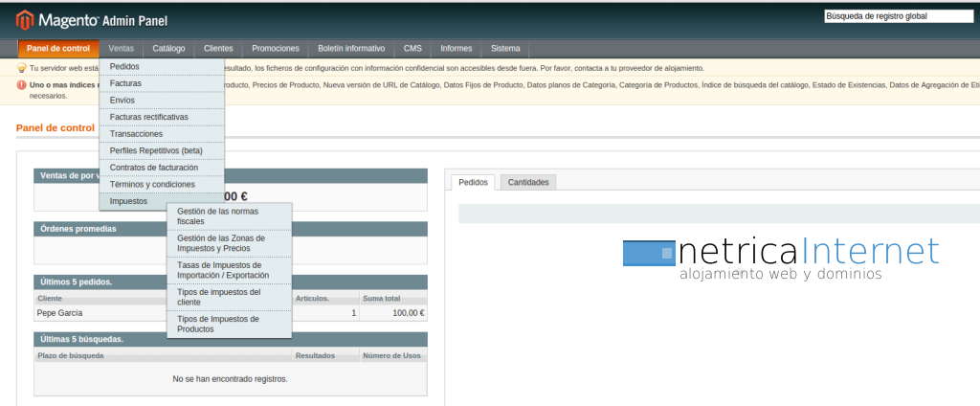Expand the Impuestos submenu item
This screenshot has width=980, height=406.
click(x=161, y=201)
